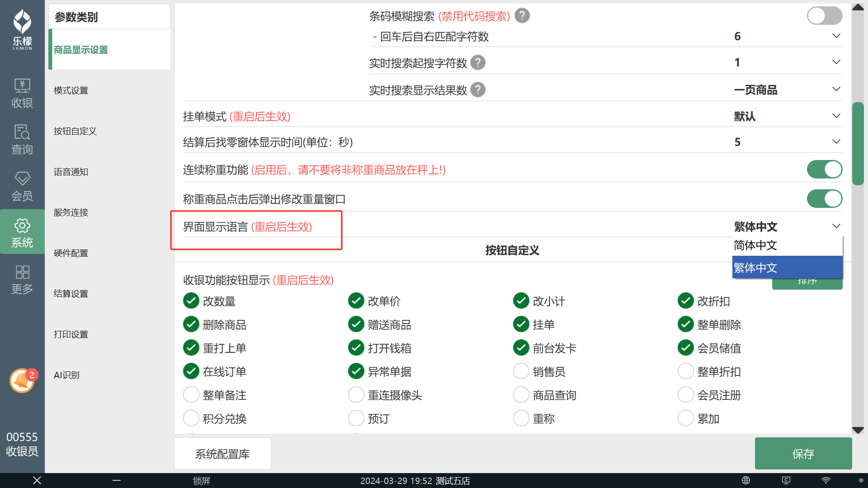Click the monitor icon in bottom bar
This screenshot has width=868, height=488.
pos(786,480)
